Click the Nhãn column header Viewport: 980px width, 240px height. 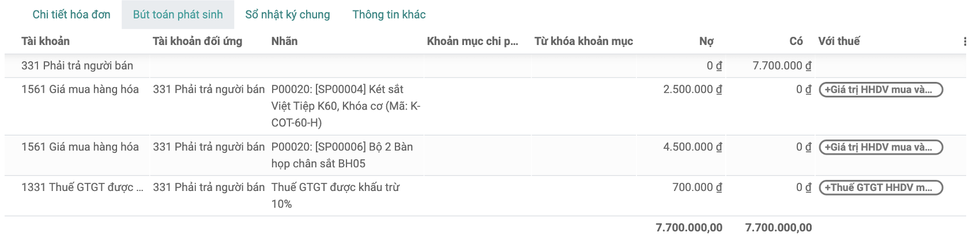pyautogui.click(x=284, y=41)
